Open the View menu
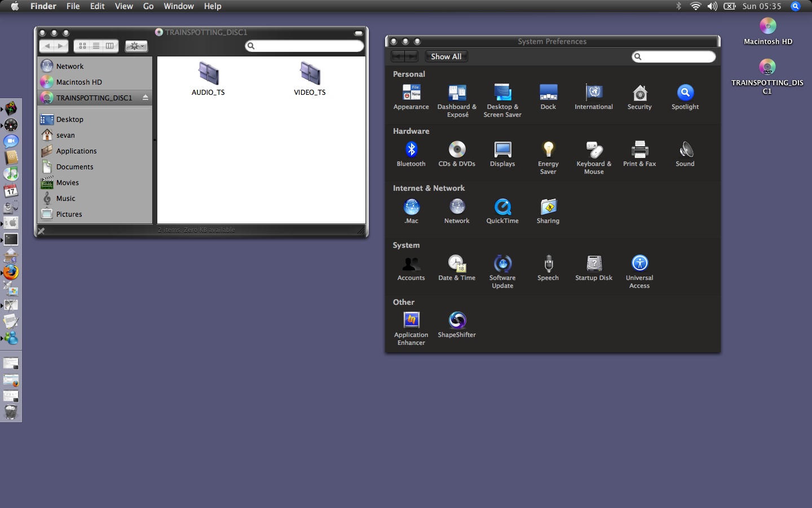This screenshot has width=812, height=508. coord(123,6)
